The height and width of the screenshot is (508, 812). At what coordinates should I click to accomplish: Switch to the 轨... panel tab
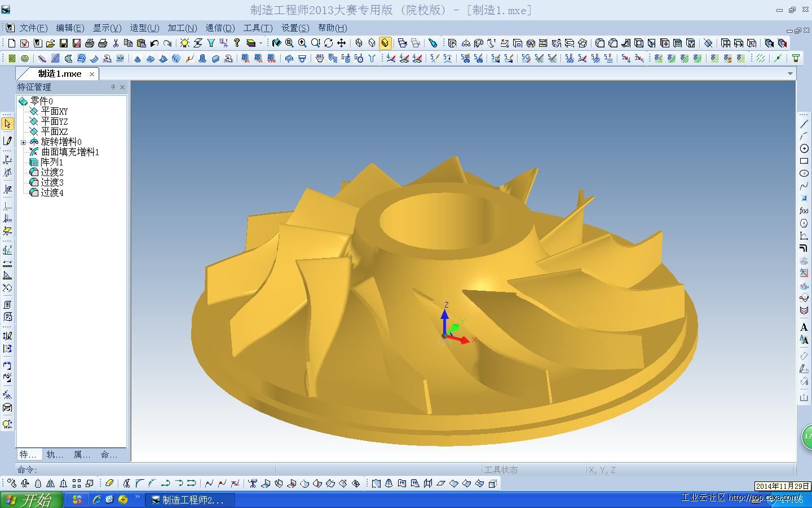pyautogui.click(x=55, y=454)
